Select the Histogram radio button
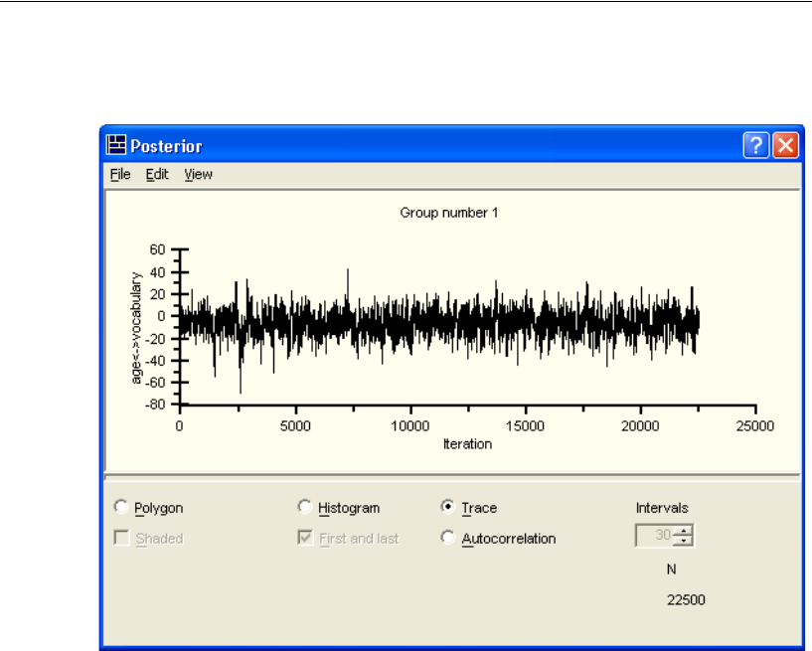This screenshot has height=651, width=812. (305, 507)
